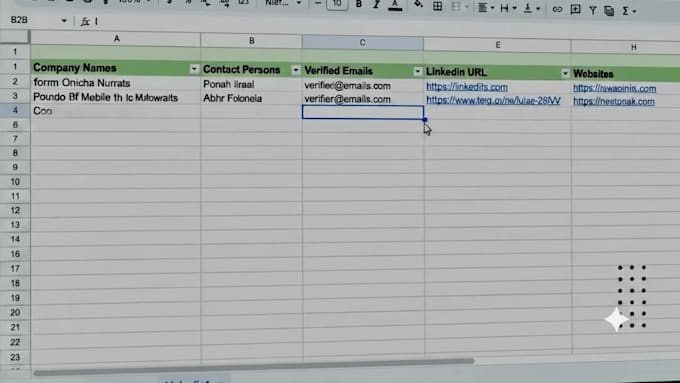Select column B header
The image size is (680, 383).
click(252, 41)
